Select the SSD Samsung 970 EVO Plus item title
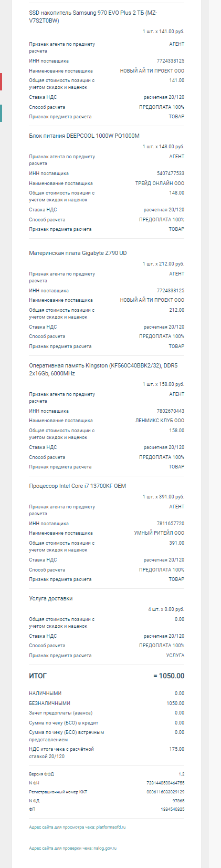Viewport: 221px width, 868px height. coord(93,17)
